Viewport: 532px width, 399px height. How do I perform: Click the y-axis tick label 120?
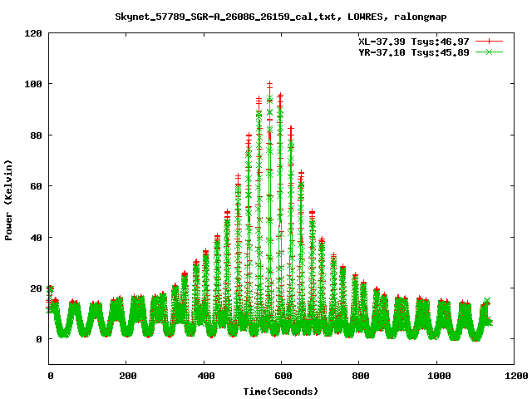[x=33, y=33]
